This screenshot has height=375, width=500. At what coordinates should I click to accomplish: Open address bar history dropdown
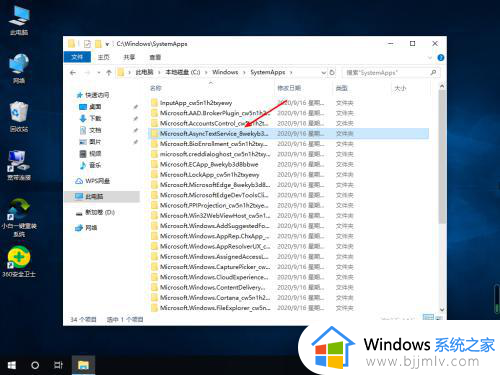point(323,72)
